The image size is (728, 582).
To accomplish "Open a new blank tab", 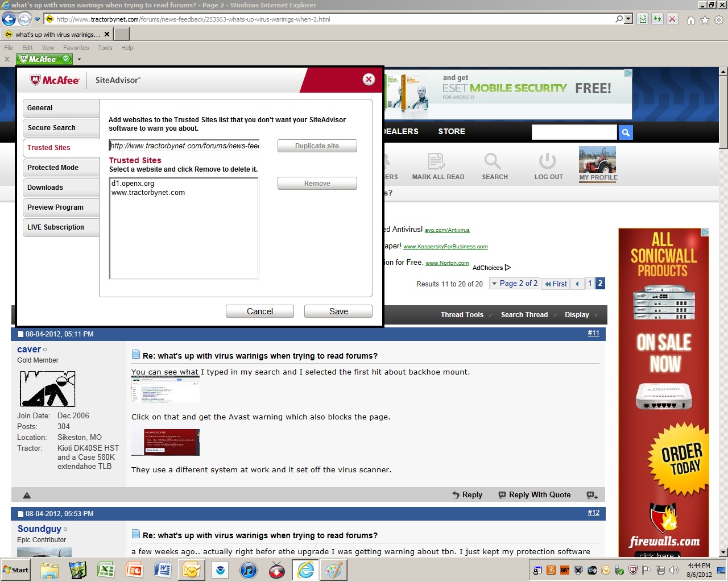I will point(122,34).
